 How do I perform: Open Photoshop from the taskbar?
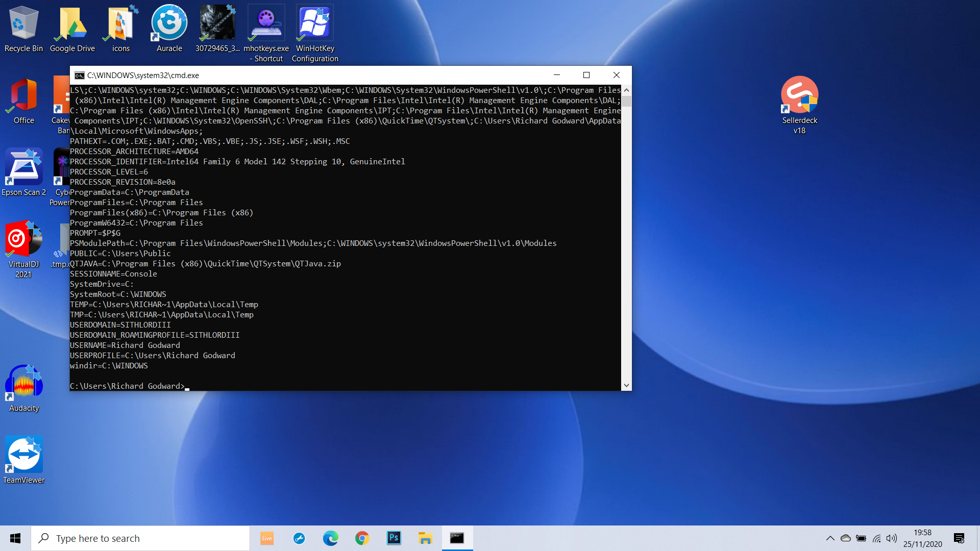pyautogui.click(x=394, y=538)
